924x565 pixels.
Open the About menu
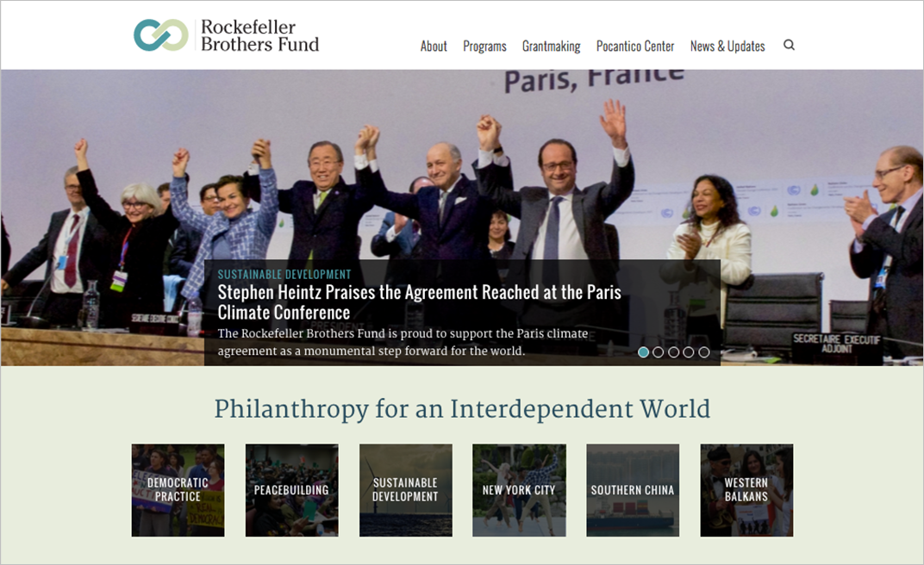point(434,46)
